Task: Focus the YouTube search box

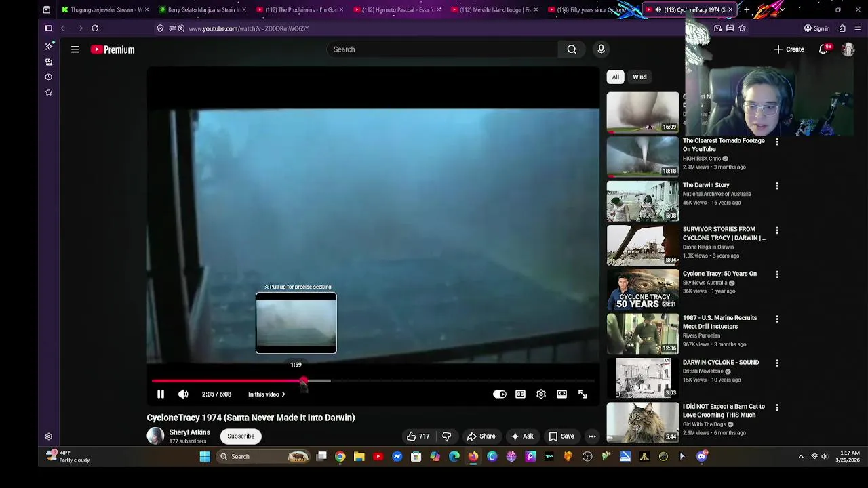Action: pos(442,49)
